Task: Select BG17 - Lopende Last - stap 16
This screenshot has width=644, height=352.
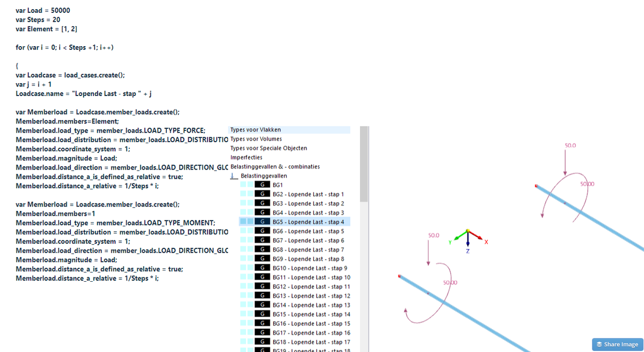Action: [312, 333]
